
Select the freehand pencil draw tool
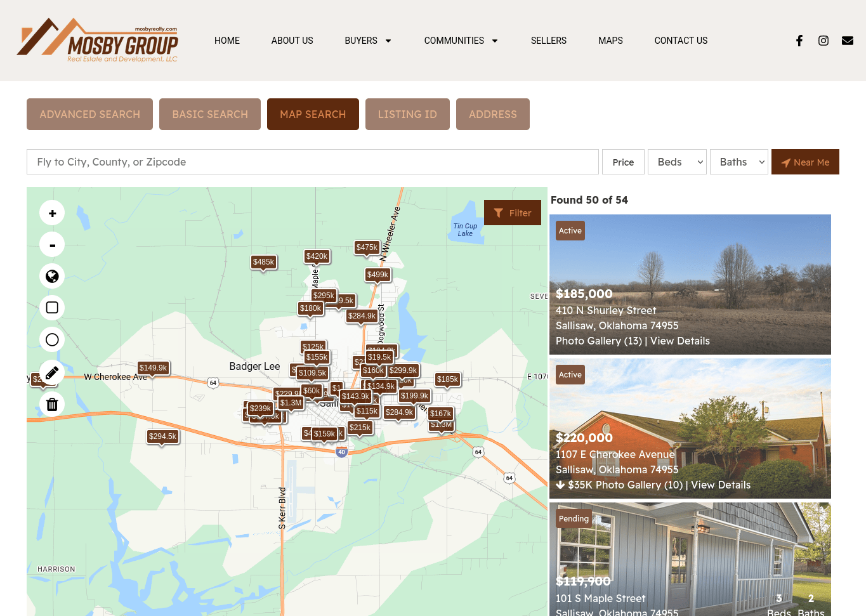click(x=52, y=372)
